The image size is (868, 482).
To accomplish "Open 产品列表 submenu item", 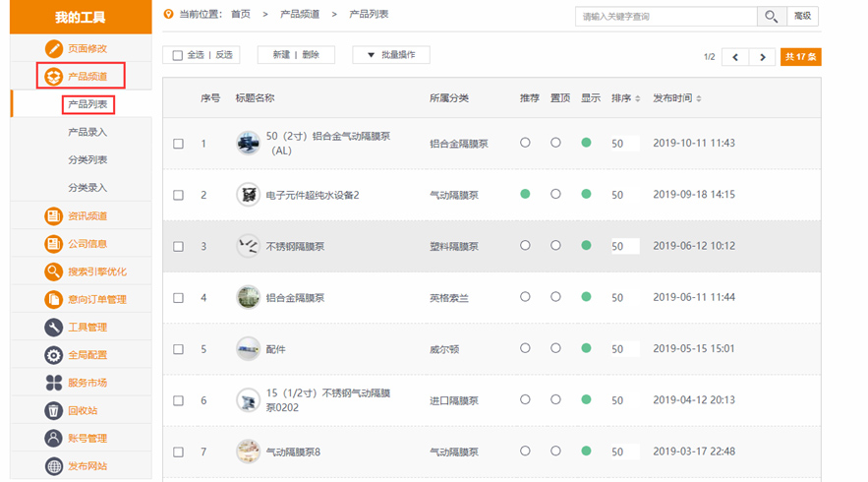I will 87,104.
